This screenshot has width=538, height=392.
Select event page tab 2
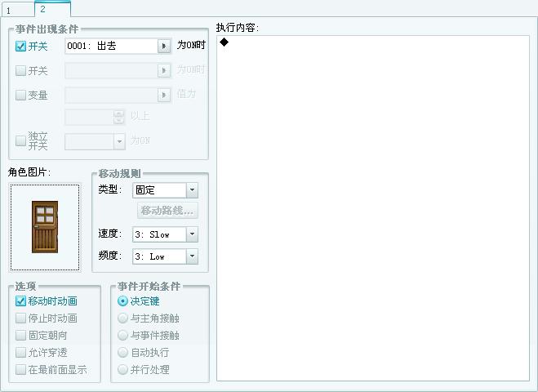coord(52,9)
